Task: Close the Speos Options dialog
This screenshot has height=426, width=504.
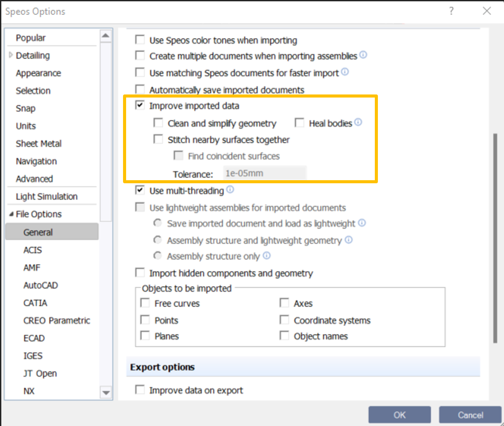Action: [487, 11]
